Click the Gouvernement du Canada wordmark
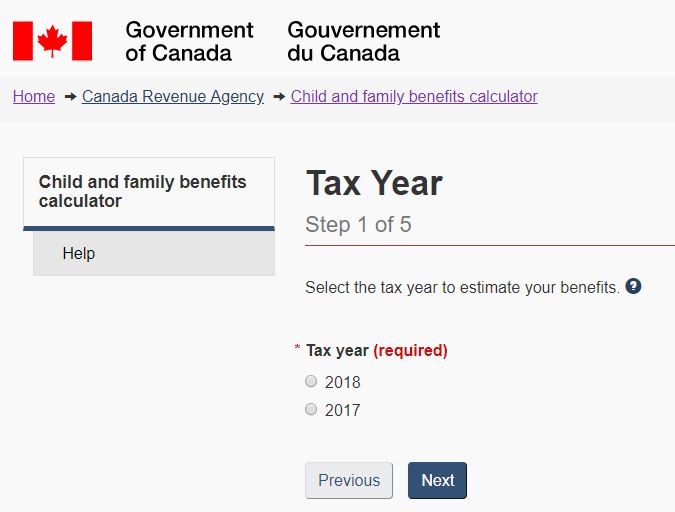This screenshot has width=675, height=512. (x=364, y=42)
